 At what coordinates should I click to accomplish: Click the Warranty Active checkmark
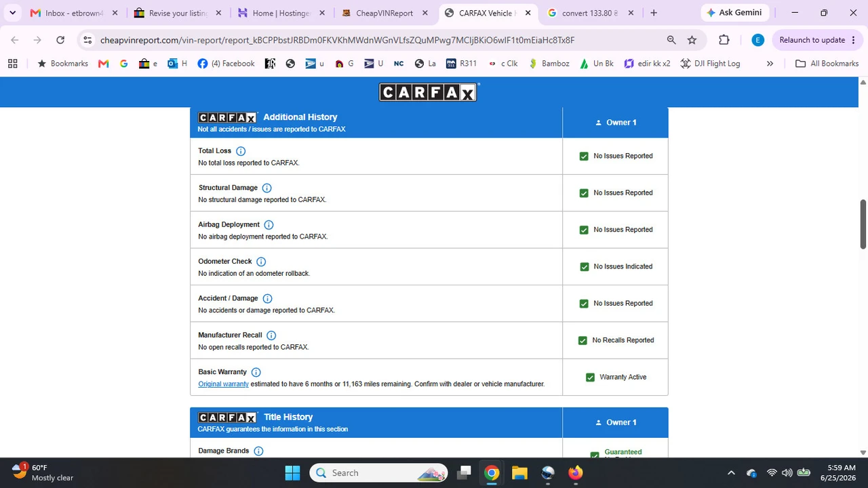tap(590, 378)
